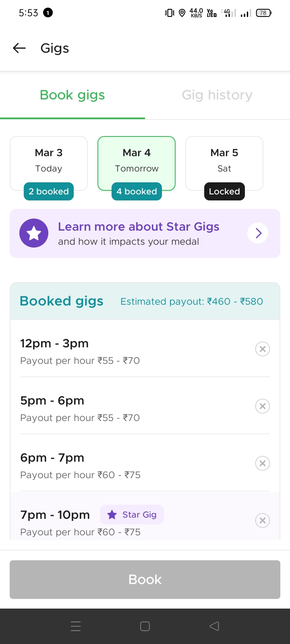Select the locked Mar 5 Sat card
The width and height of the screenshot is (290, 644).
click(224, 160)
